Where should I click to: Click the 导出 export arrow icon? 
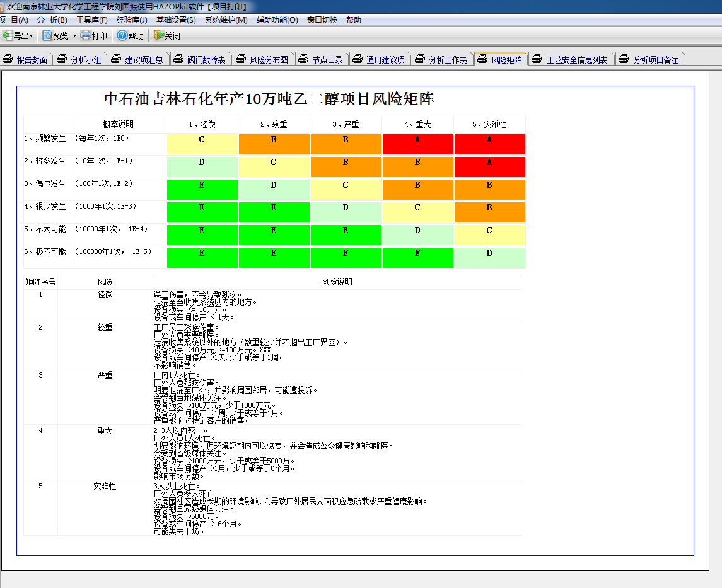[x=7, y=35]
